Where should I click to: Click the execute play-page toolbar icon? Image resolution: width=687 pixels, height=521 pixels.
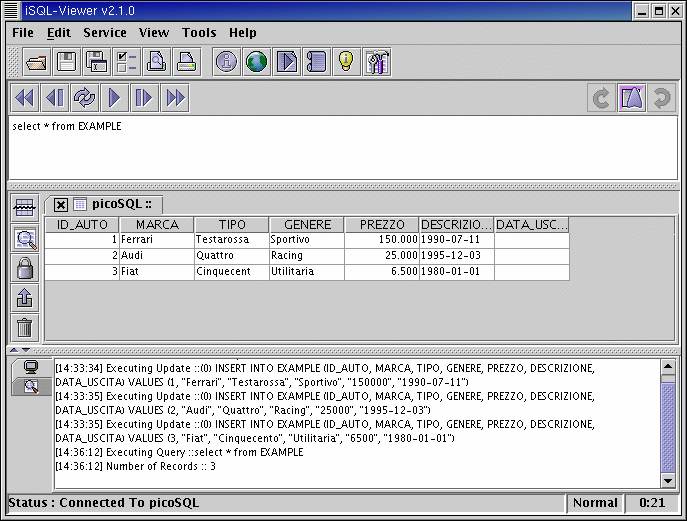287,62
